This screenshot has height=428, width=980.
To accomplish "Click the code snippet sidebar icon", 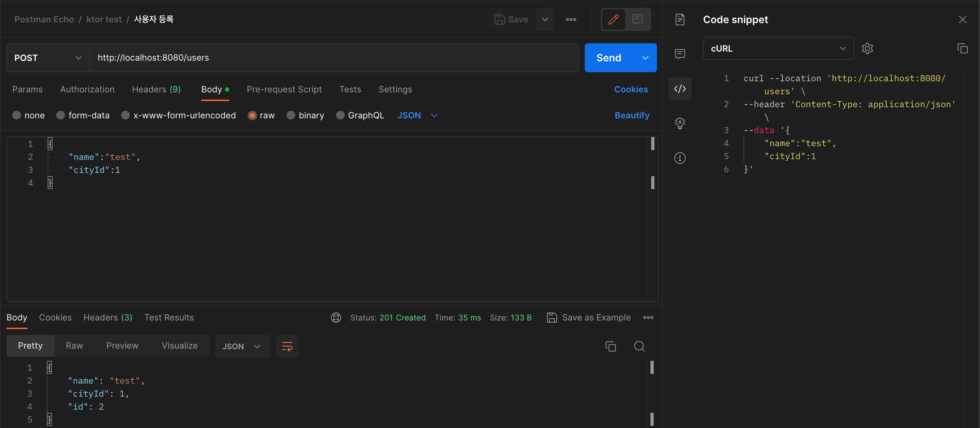I will (679, 89).
